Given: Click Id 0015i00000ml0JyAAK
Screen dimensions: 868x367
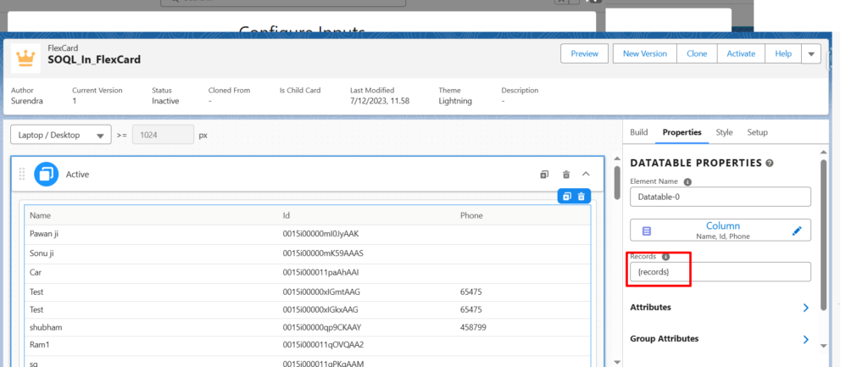Looking at the screenshot, I should pyautogui.click(x=320, y=234).
